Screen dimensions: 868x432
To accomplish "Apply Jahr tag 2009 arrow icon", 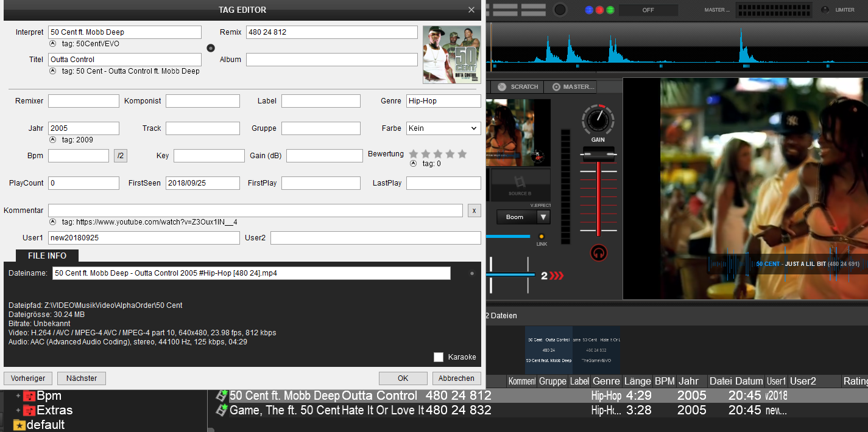I will click(52, 140).
